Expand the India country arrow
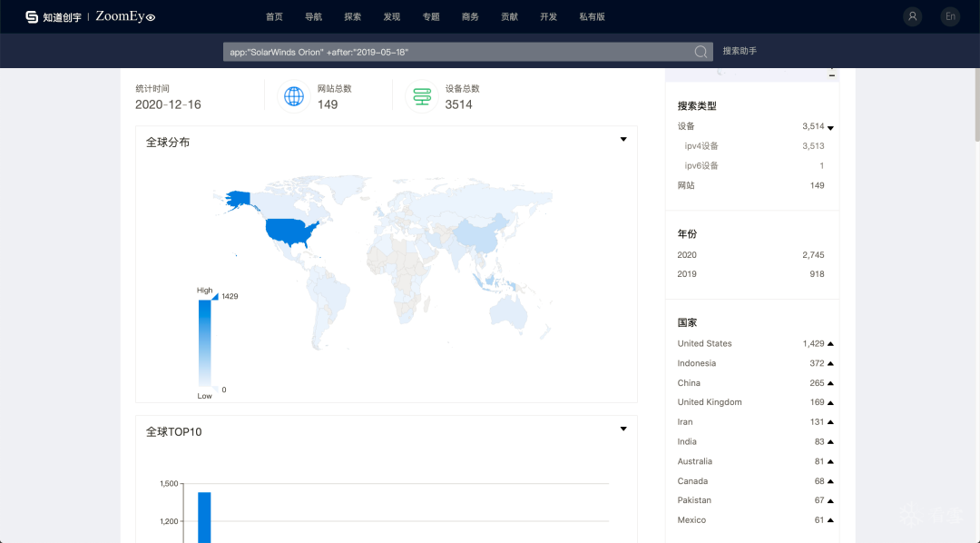Screen dimensions: 980x543 [x=830, y=442]
